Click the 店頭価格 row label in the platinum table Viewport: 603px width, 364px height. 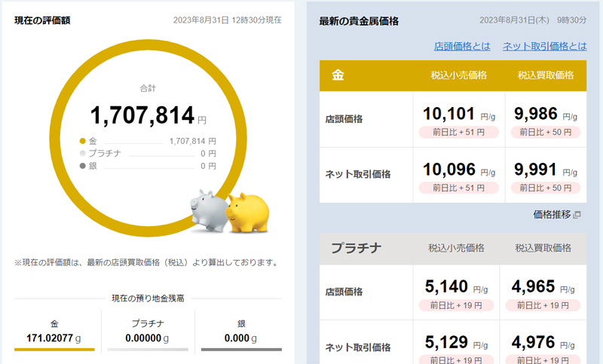pos(344,292)
